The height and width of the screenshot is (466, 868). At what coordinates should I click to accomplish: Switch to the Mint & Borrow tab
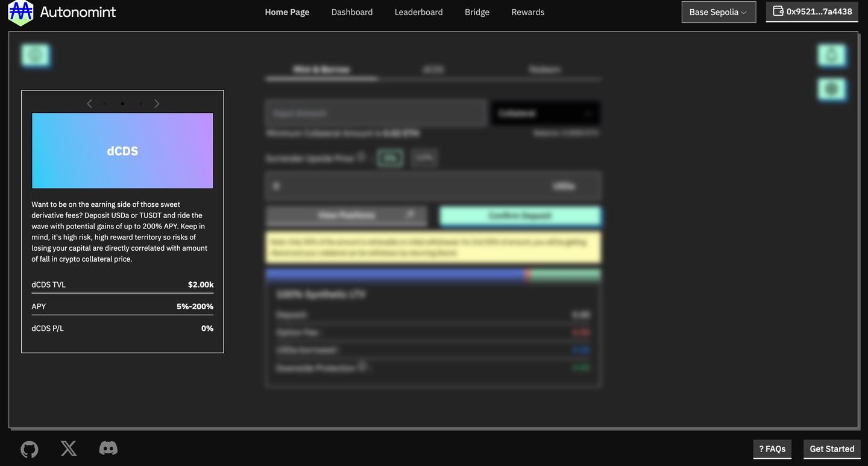click(321, 69)
